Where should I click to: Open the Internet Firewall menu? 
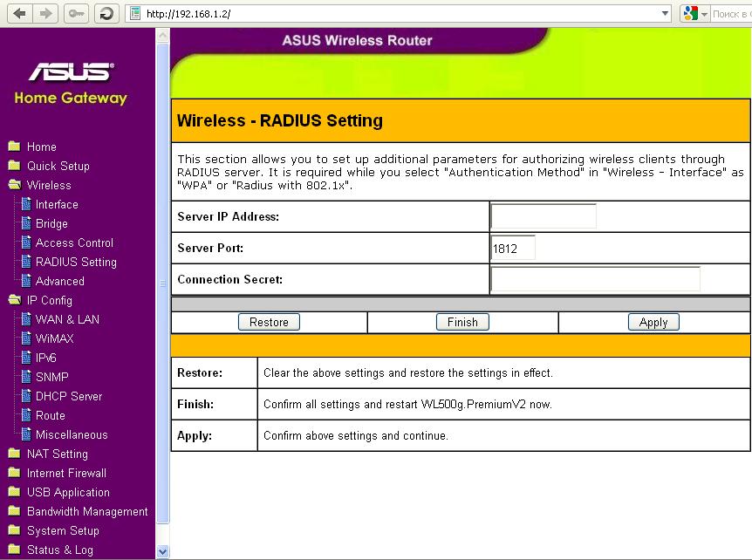[66, 473]
